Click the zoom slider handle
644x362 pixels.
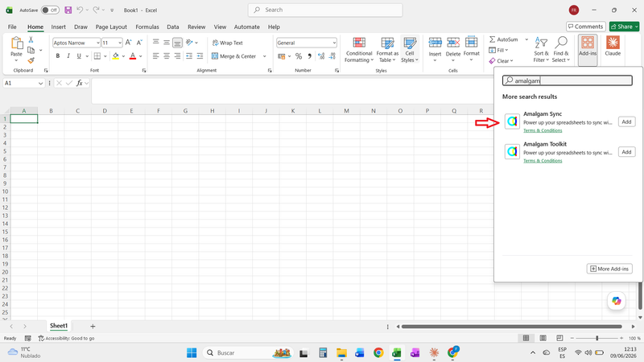tap(597, 338)
